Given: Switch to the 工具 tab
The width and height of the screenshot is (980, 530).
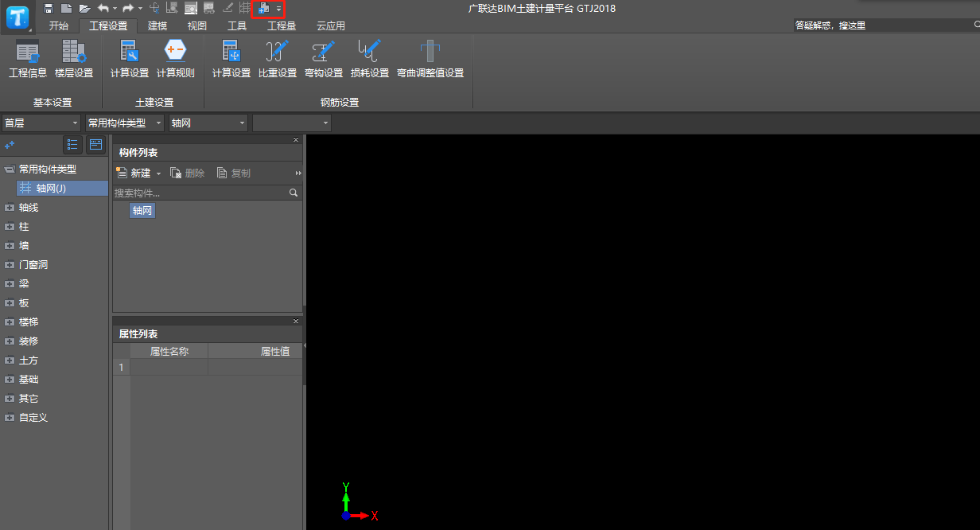Looking at the screenshot, I should [237, 25].
